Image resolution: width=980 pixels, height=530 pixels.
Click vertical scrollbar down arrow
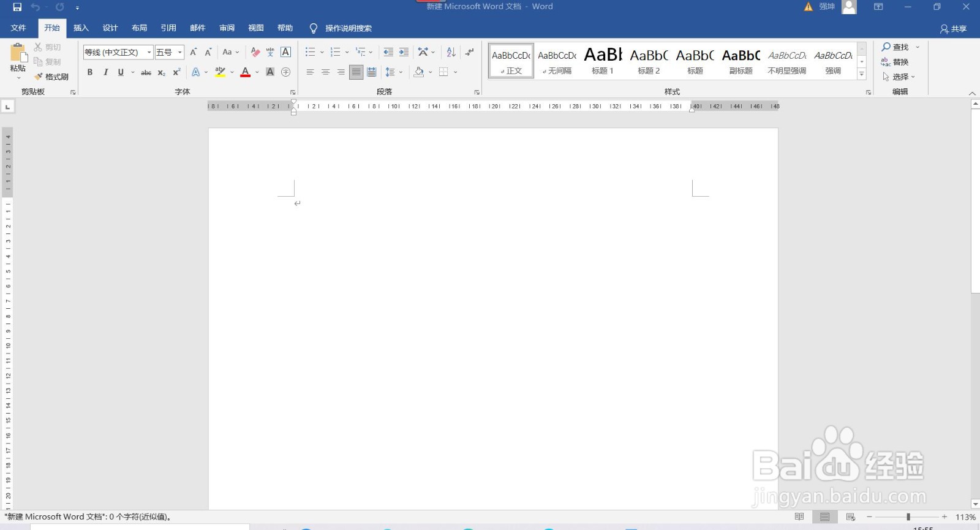tap(975, 504)
